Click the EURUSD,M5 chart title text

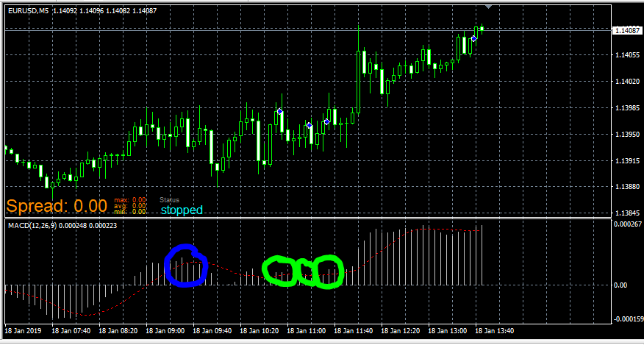pos(27,12)
